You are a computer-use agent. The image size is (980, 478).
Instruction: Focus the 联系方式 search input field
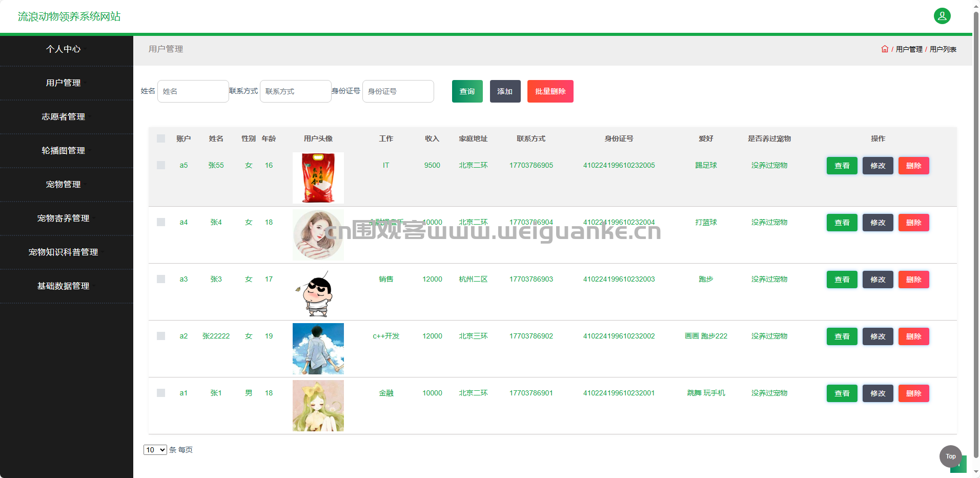296,91
